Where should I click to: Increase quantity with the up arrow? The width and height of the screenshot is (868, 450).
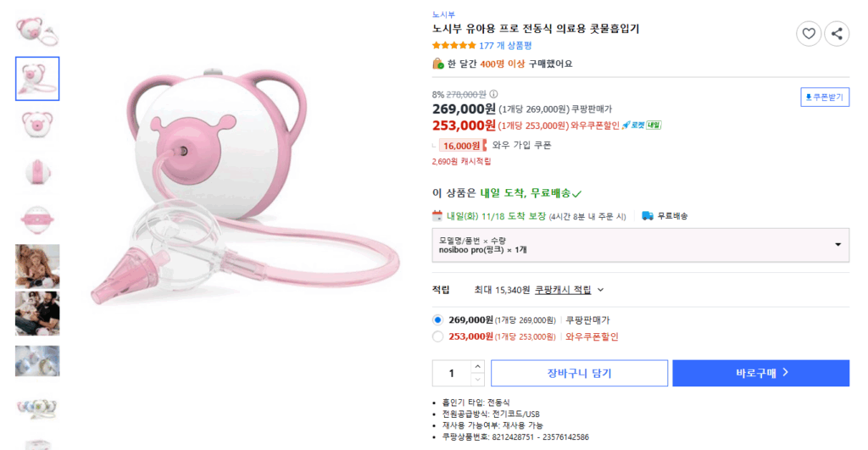click(477, 367)
